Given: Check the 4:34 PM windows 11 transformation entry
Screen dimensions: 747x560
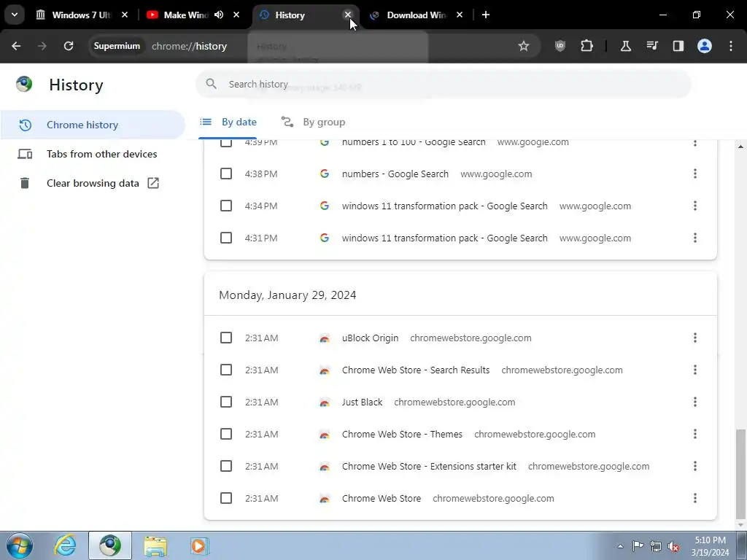Looking at the screenshot, I should pos(226,206).
